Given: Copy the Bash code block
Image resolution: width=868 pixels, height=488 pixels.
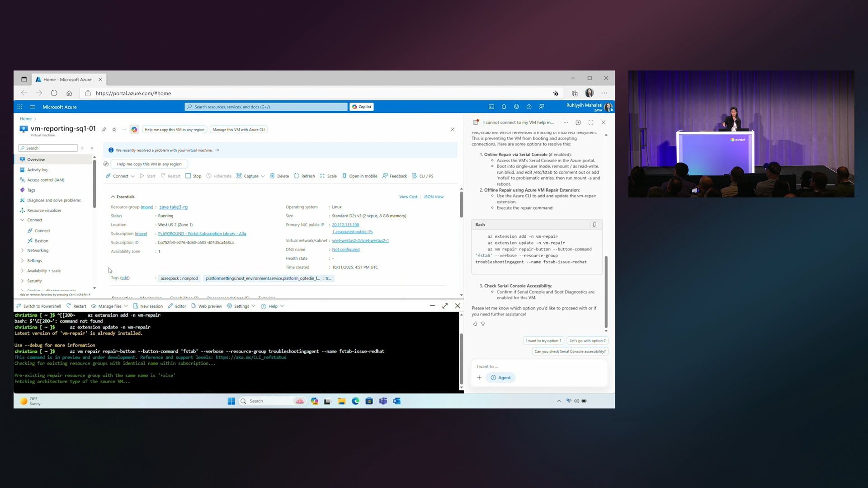Looking at the screenshot, I should [594, 225].
